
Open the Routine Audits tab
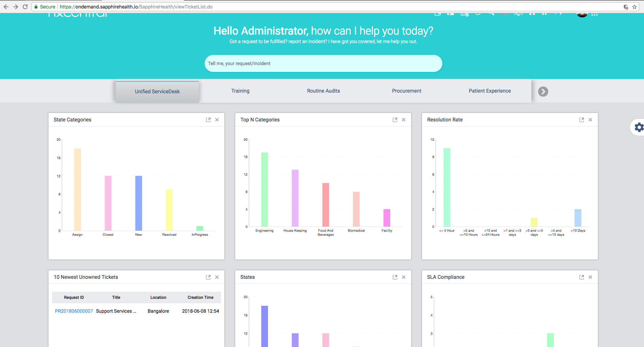coord(324,91)
